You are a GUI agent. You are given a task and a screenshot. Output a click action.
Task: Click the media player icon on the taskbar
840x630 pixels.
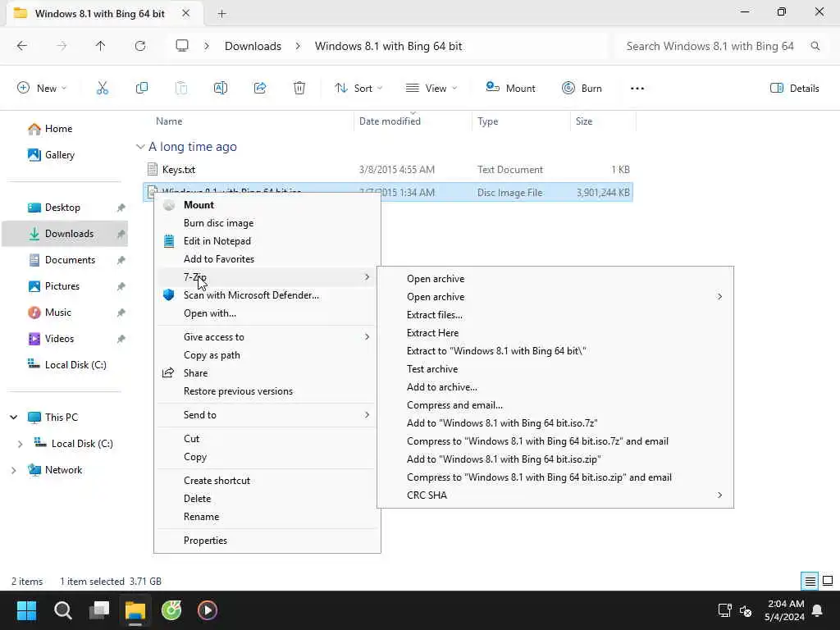208,610
